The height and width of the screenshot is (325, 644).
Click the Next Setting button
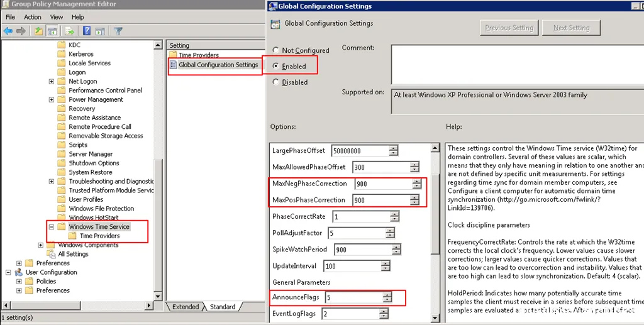tap(571, 28)
